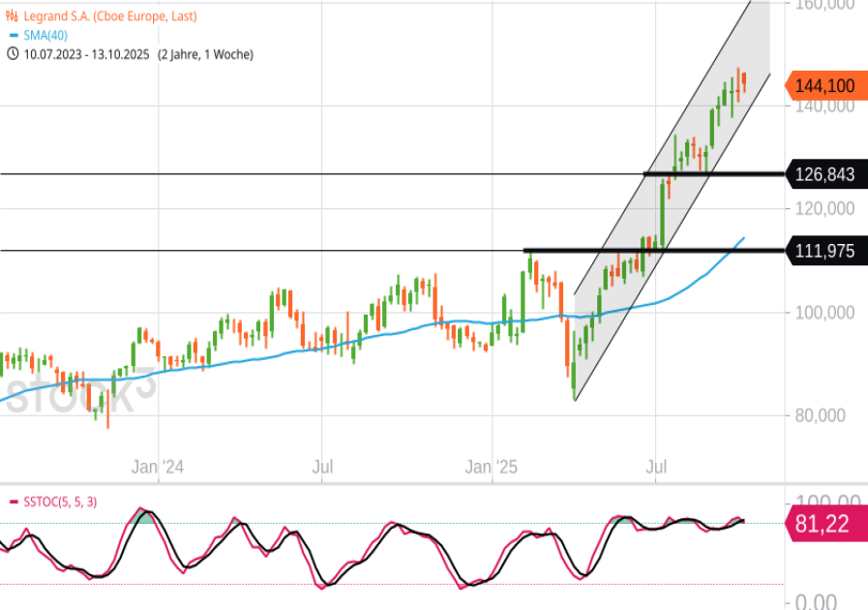868x610 pixels.
Task: Click the date range 10.07.2023 - 13.10.2025 text
Action: click(85, 54)
